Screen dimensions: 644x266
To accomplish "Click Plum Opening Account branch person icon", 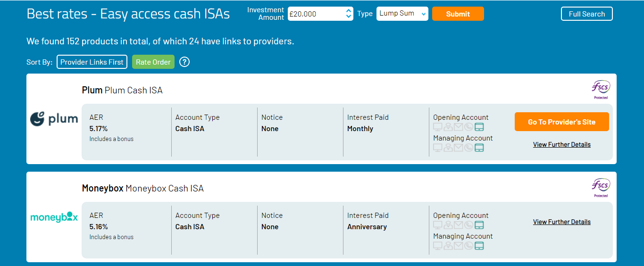I will pos(448,127).
